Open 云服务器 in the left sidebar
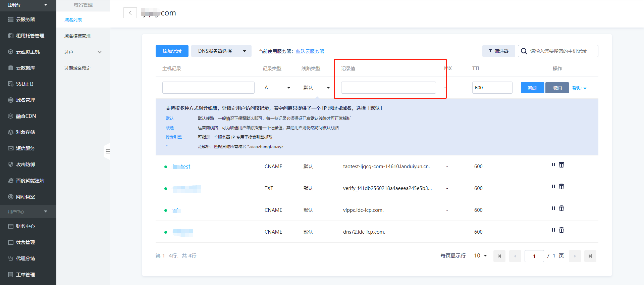This screenshot has height=285, width=644. pos(25,19)
